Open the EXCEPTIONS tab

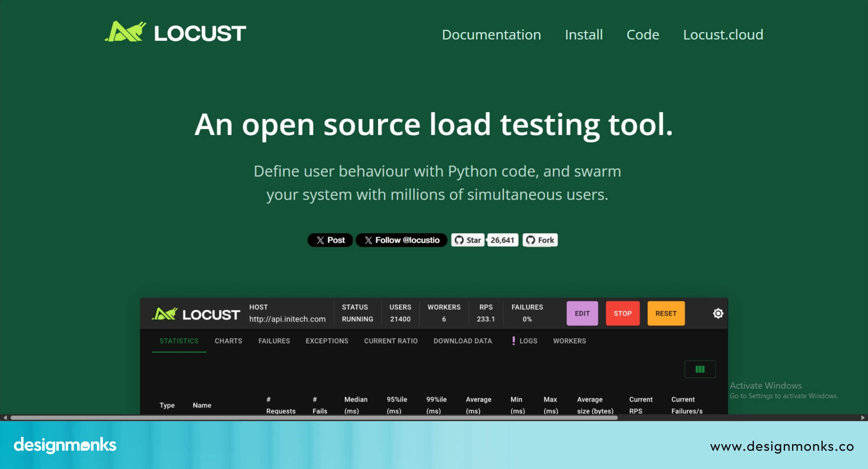click(327, 341)
